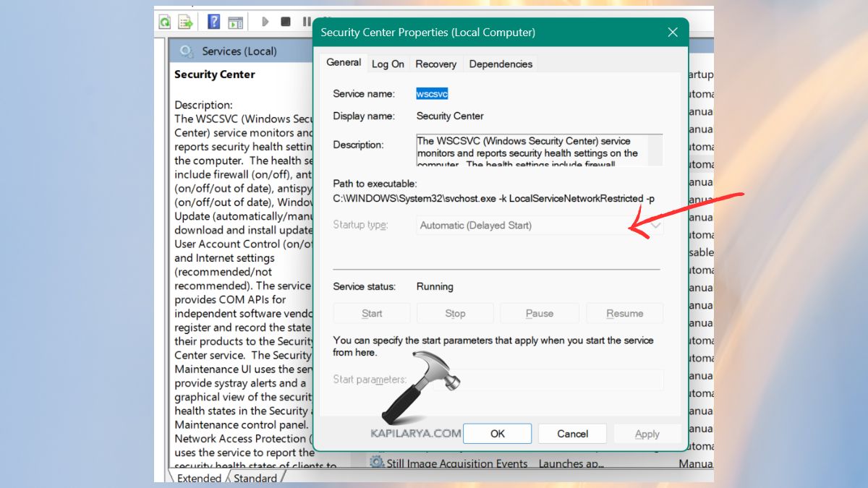This screenshot has width=868, height=488.
Task: Click the Refresh icon in the toolbar
Action: [164, 21]
